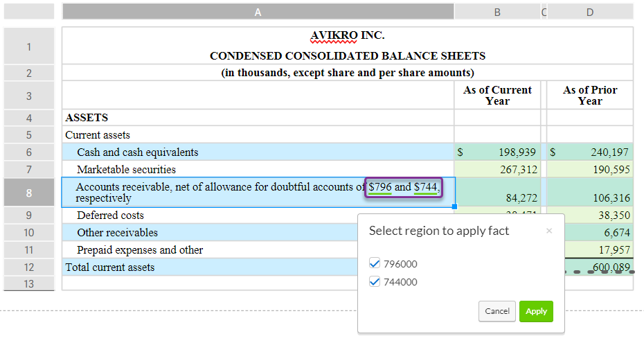Click the blue cell fill handle on row 8
The image size is (644, 352).
(454, 206)
